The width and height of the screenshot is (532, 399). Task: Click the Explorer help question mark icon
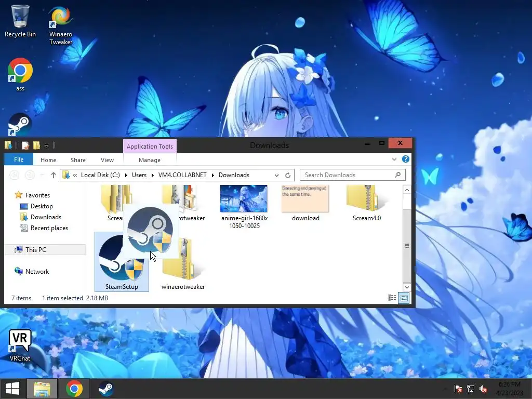click(x=405, y=159)
